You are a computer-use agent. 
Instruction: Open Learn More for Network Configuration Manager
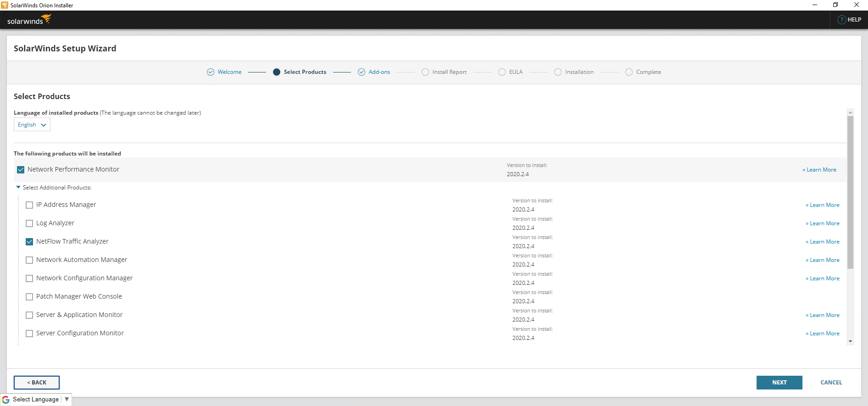(823, 278)
